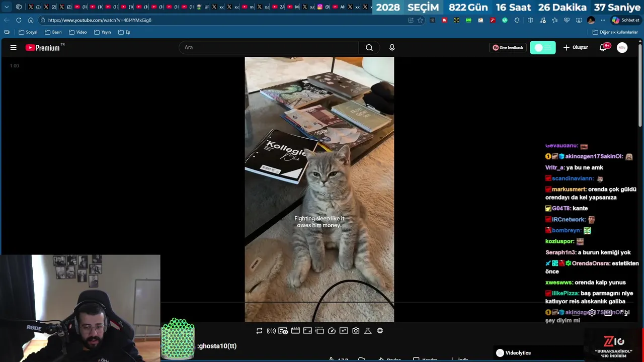The height and width of the screenshot is (362, 644).
Task: Open the browser three-dot settings menu
Action: pyautogui.click(x=603, y=20)
